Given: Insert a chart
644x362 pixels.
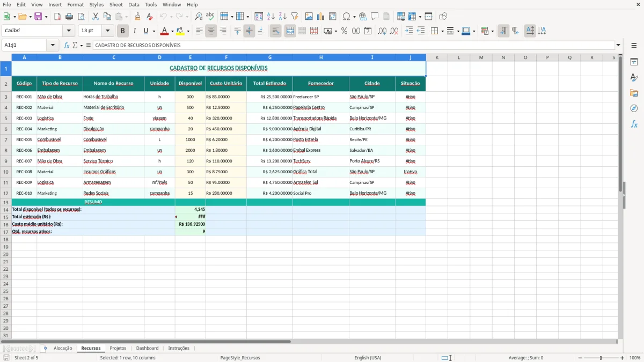Looking at the screenshot, I should pyautogui.click(x=321, y=17).
